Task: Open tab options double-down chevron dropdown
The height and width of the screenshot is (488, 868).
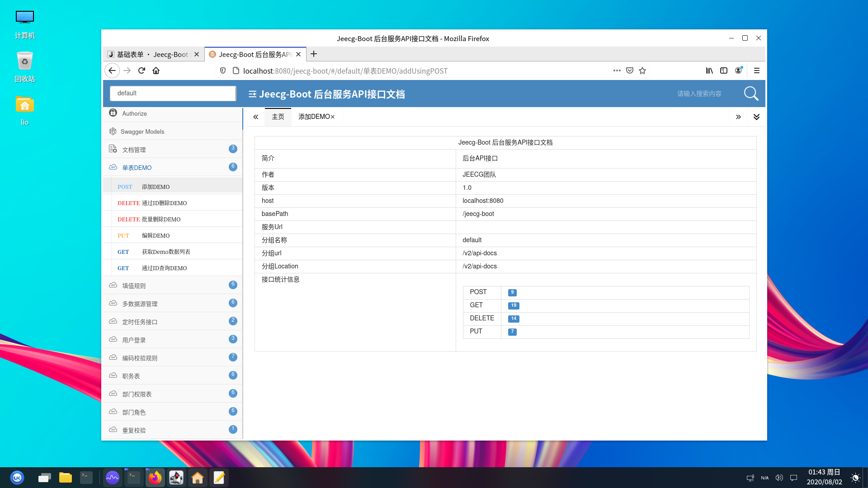Action: 756,117
